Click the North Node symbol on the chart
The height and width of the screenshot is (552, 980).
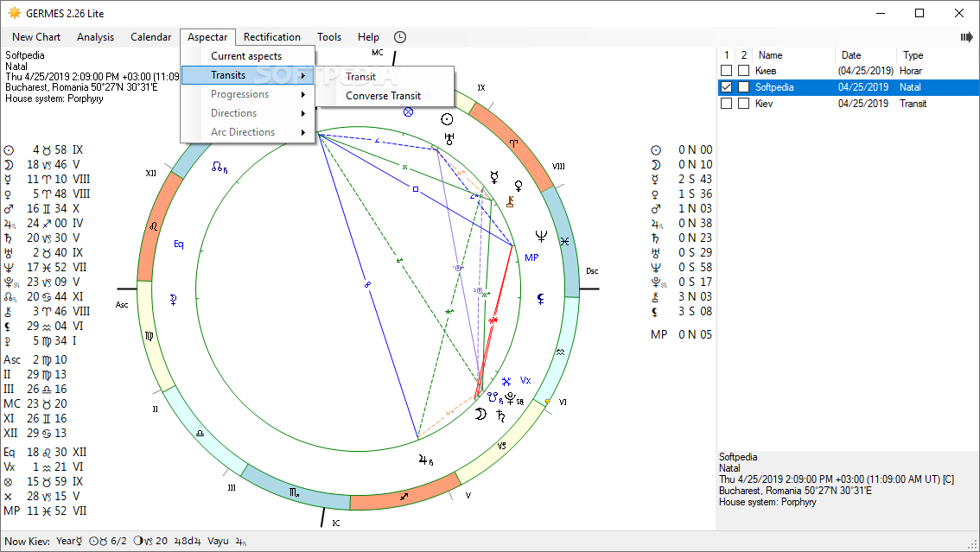pos(219,168)
